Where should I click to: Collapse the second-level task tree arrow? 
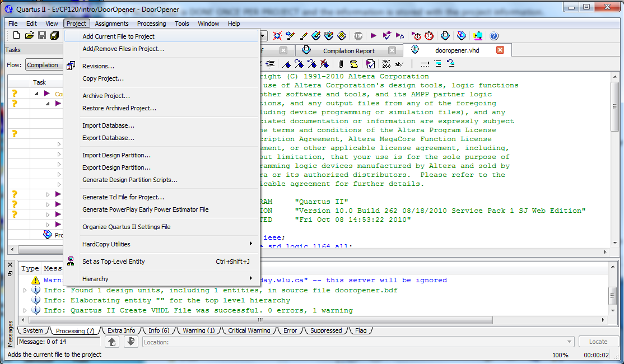tap(48, 104)
